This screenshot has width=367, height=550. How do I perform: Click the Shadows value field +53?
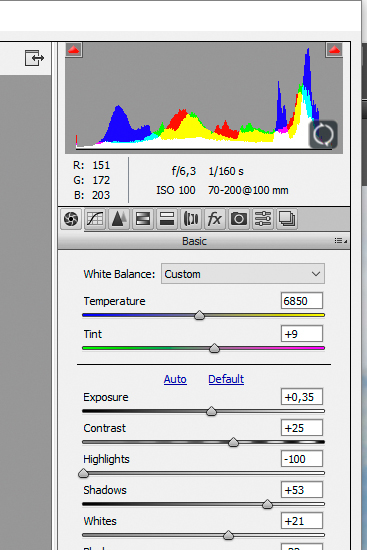click(302, 490)
